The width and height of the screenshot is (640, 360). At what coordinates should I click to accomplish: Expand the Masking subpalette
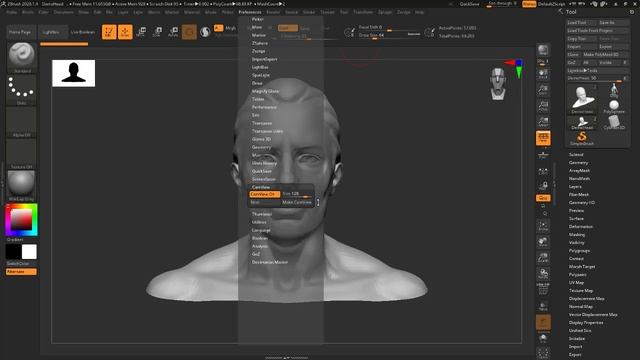point(577,235)
